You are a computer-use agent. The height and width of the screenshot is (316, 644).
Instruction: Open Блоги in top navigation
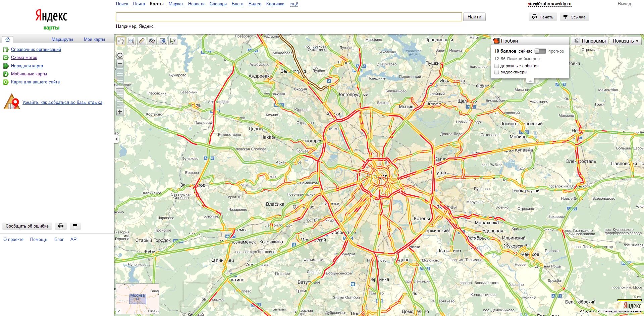click(x=237, y=4)
